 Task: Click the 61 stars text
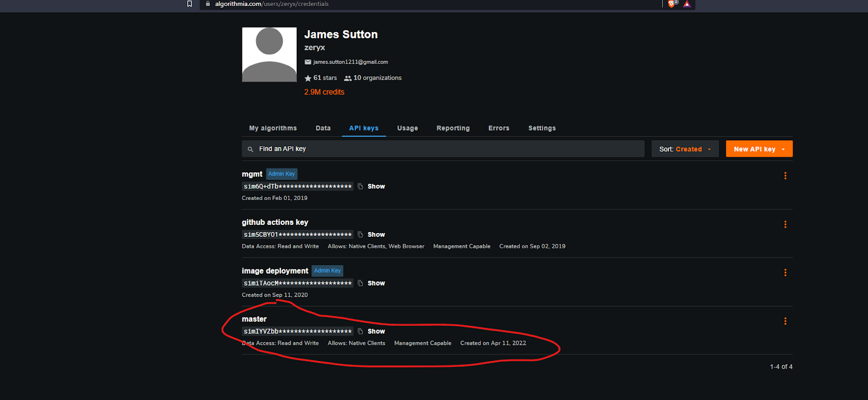[325, 78]
